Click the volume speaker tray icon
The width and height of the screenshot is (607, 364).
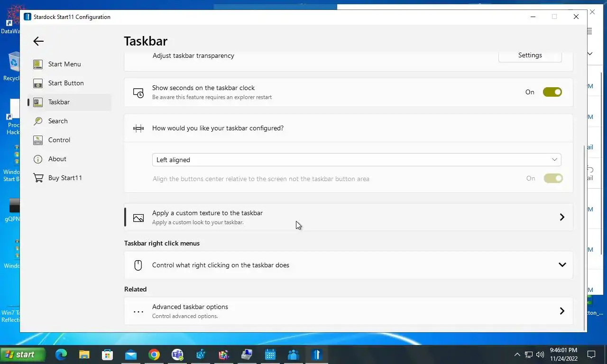[540, 355]
